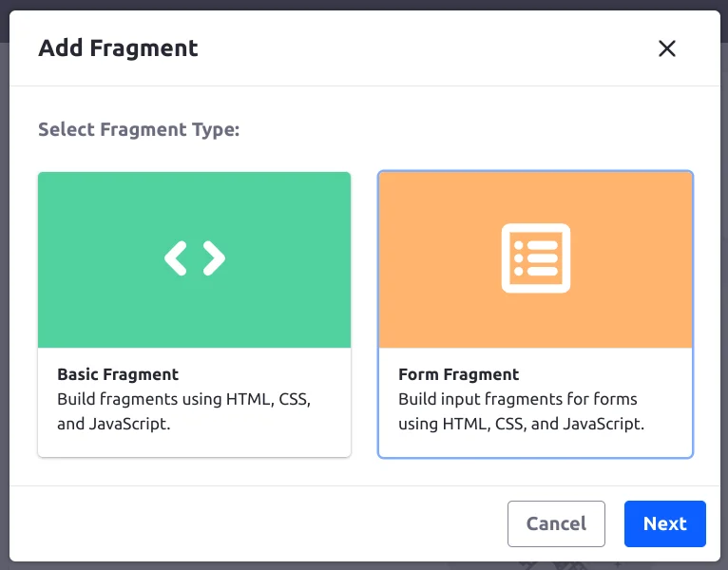Click the code brackets icon
The width and height of the screenshot is (728, 570).
pos(194,258)
